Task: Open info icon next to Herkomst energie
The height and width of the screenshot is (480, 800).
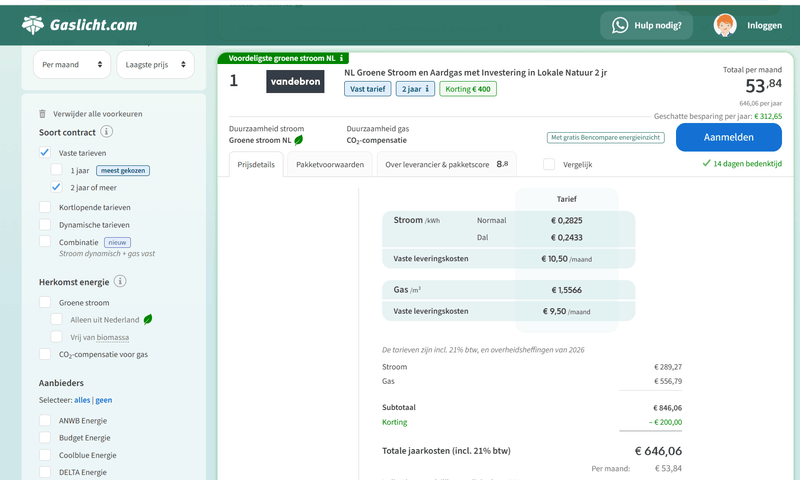Action: [x=120, y=282]
